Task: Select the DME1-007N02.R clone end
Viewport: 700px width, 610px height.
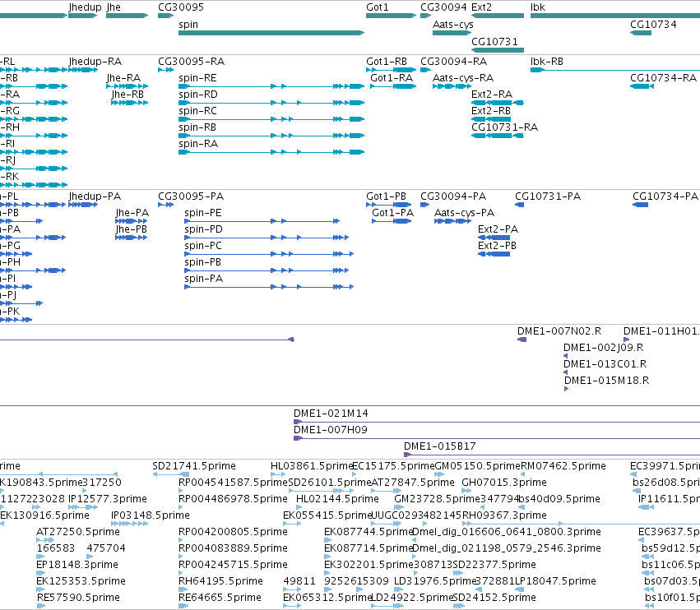Action: tap(522, 340)
